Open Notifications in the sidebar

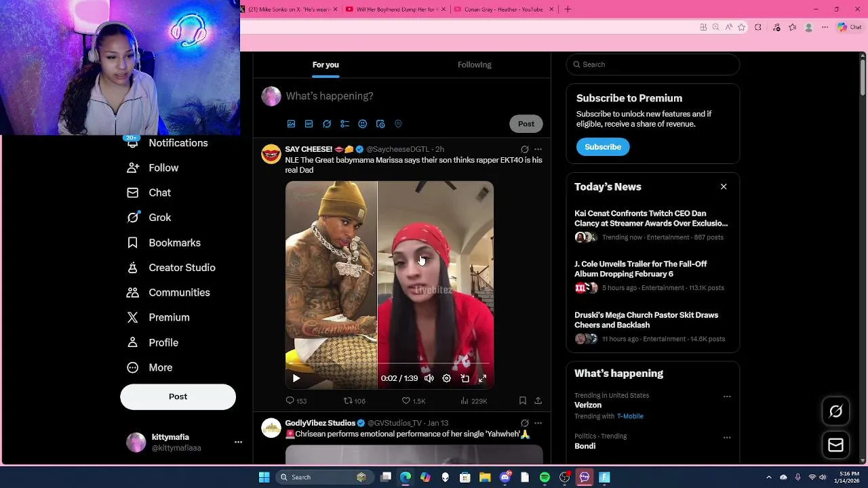(x=167, y=143)
